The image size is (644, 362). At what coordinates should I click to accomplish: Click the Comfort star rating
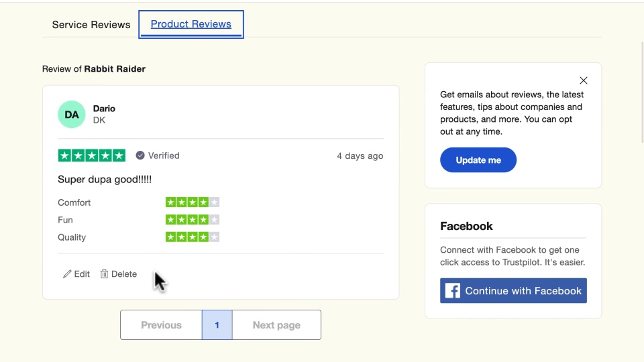click(193, 202)
